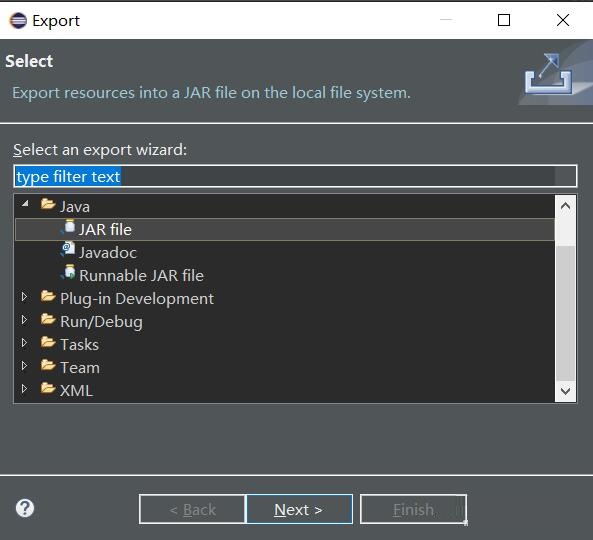Click the Finish button

tap(413, 509)
